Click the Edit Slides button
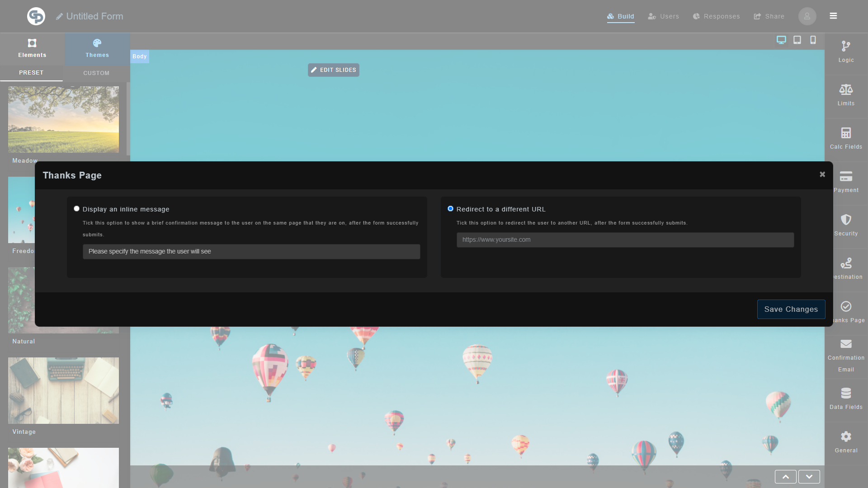Image resolution: width=868 pixels, height=488 pixels. (x=333, y=70)
